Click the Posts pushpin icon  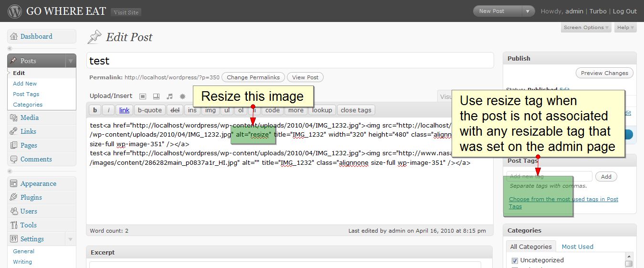coord(14,61)
